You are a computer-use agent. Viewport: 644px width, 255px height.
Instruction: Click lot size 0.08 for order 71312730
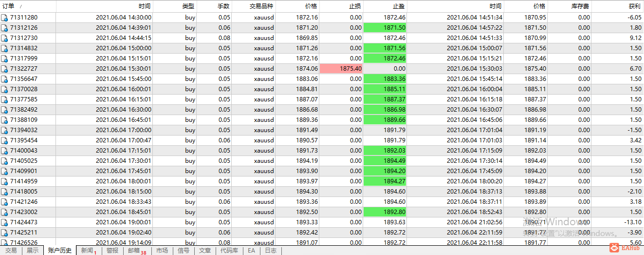(224, 38)
